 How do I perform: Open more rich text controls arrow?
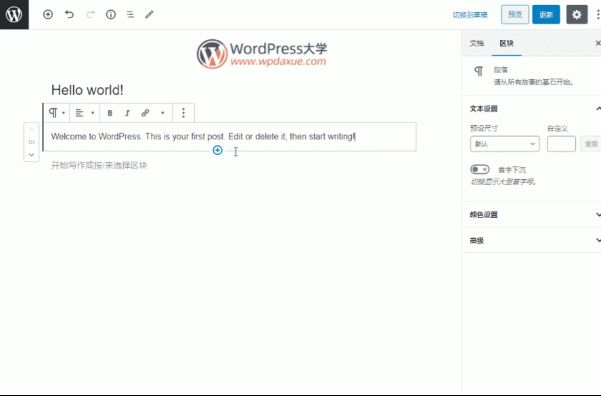163,113
